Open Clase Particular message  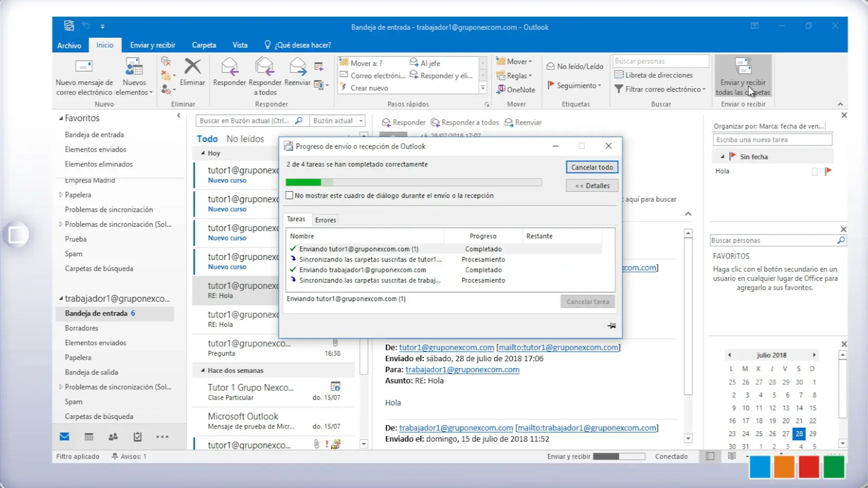coord(274,392)
